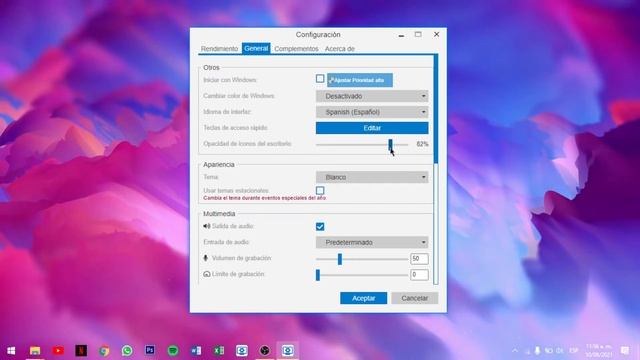This screenshot has width=640, height=360.
Task: Open the Windows Start menu
Action: tap(11, 351)
